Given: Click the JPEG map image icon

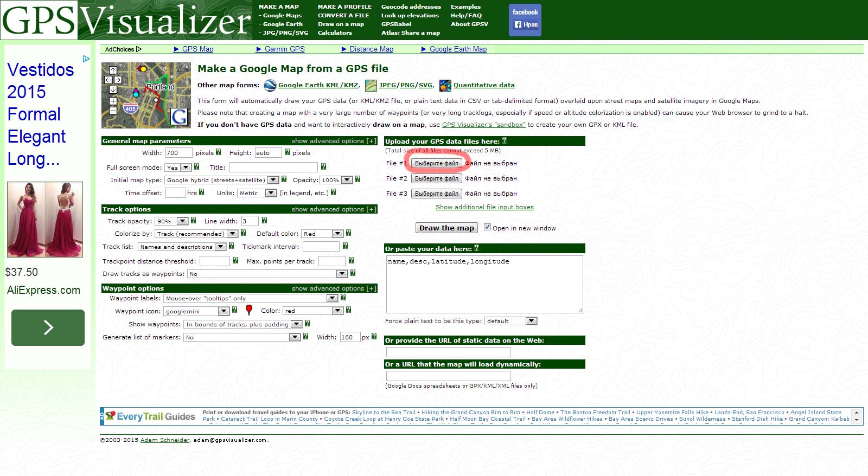Looking at the screenshot, I should [371, 85].
